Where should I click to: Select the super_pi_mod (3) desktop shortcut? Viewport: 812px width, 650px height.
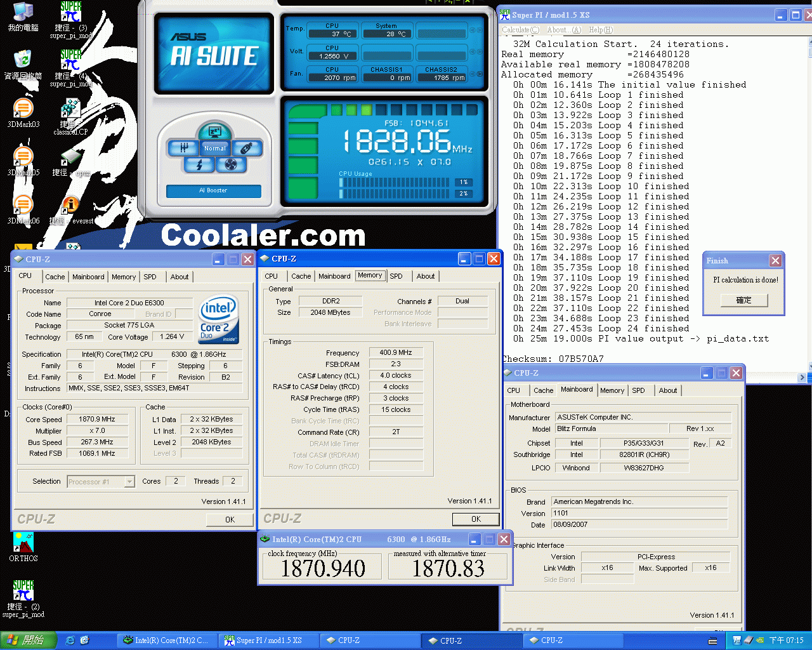[x=70, y=20]
